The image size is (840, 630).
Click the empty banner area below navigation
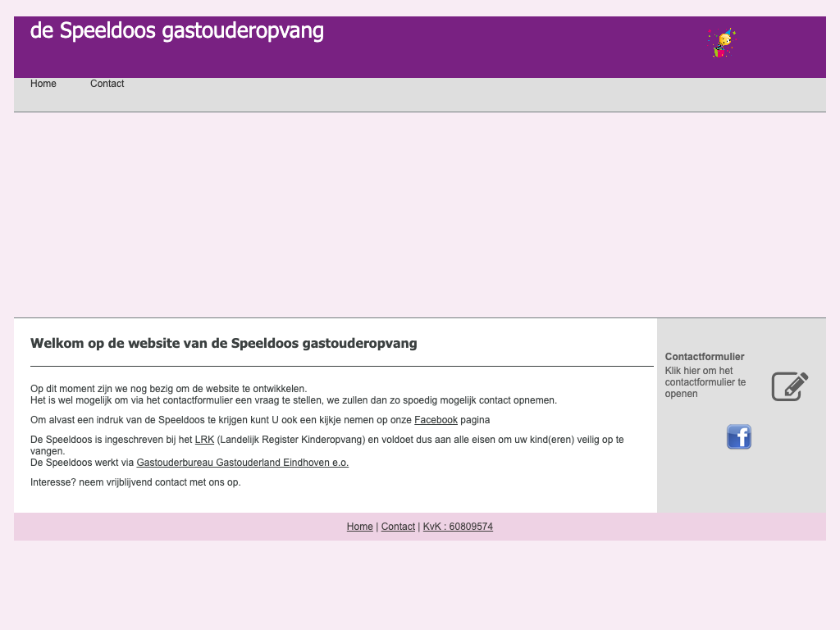[x=420, y=215]
